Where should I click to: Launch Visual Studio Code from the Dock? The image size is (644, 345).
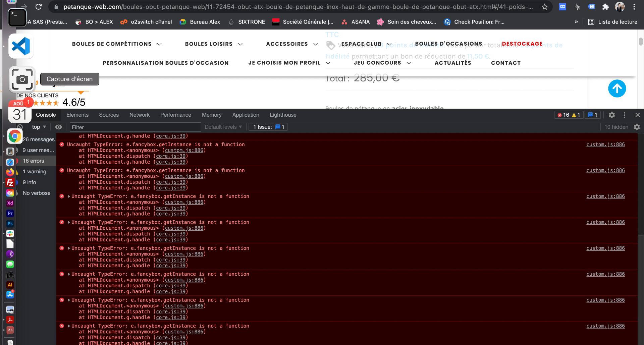21,46
